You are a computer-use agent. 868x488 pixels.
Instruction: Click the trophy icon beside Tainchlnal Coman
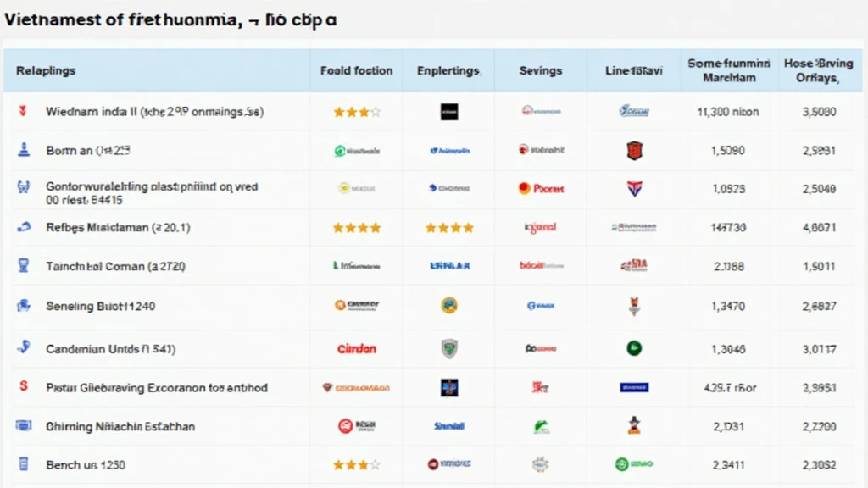pyautogui.click(x=23, y=265)
